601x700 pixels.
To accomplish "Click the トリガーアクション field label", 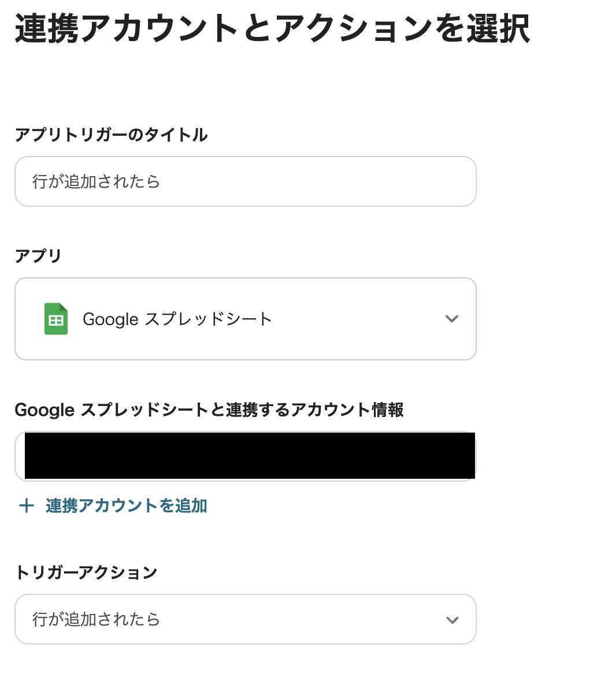I will [x=86, y=573].
